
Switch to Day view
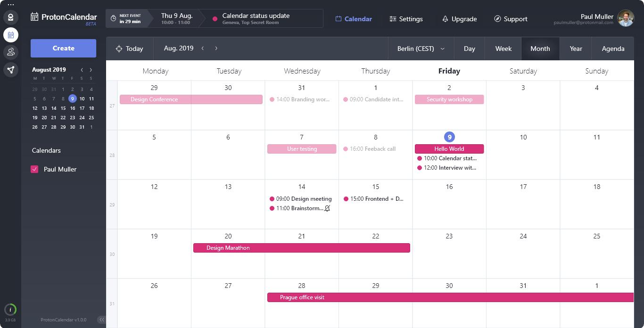[470, 49]
